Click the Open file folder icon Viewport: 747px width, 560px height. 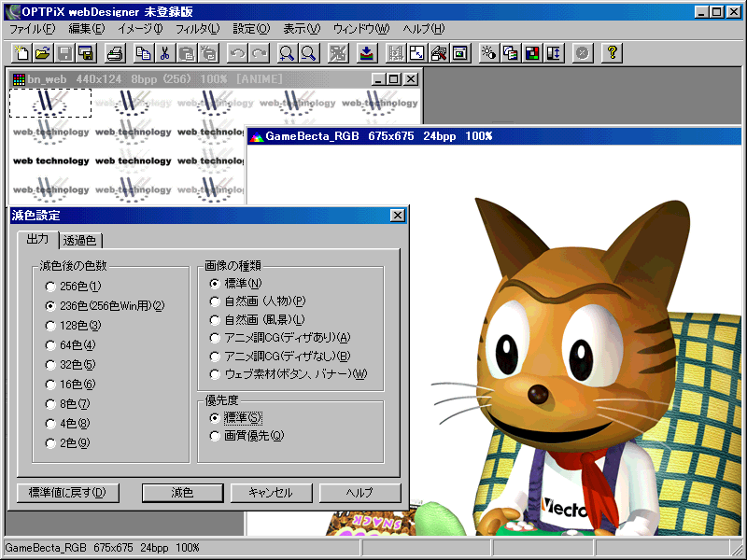point(43,53)
